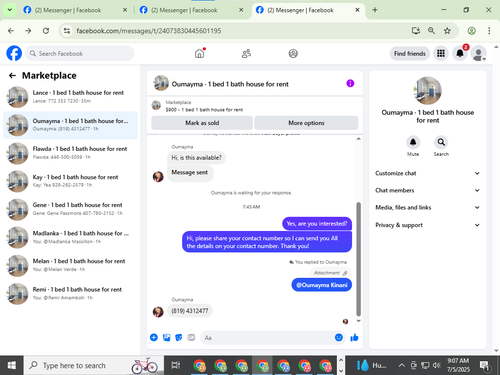Viewport: 500px width, 375px height.
Task: Open Madlanka conversation in Marketplace list
Action: [70, 237]
